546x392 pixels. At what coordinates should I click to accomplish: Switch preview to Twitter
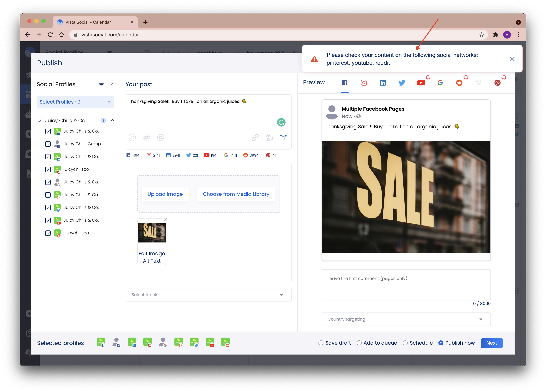(402, 83)
